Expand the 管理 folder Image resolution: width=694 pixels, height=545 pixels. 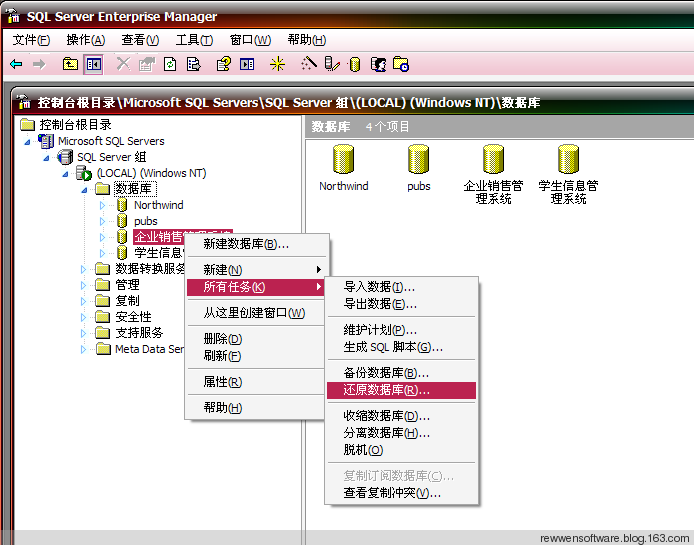click(83, 285)
